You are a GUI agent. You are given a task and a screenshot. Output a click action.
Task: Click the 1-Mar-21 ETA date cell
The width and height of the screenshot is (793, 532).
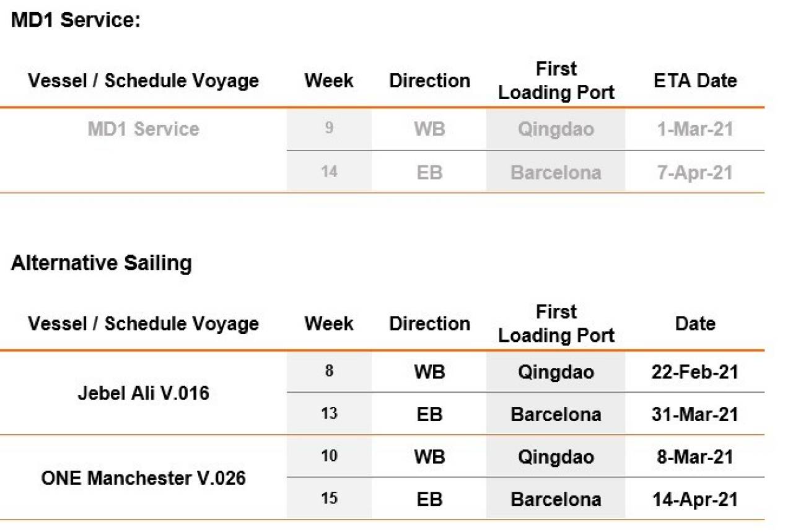(x=695, y=129)
